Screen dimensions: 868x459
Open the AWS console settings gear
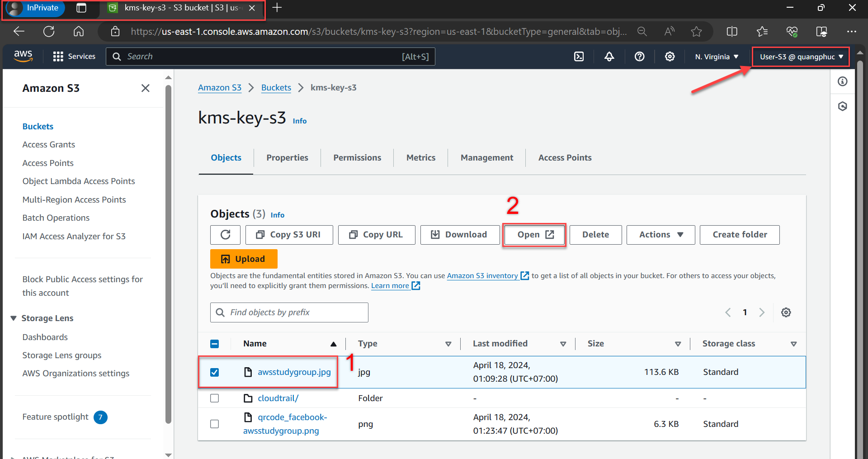click(x=670, y=57)
